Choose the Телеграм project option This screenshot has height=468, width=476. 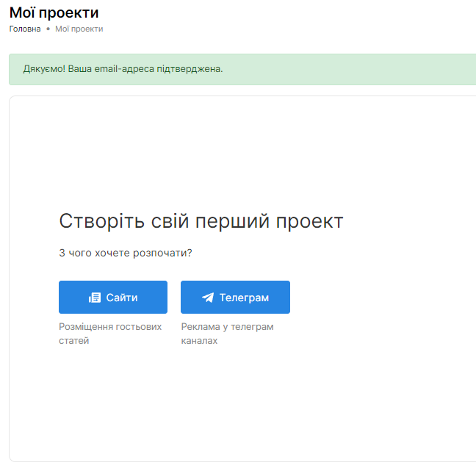[235, 298]
